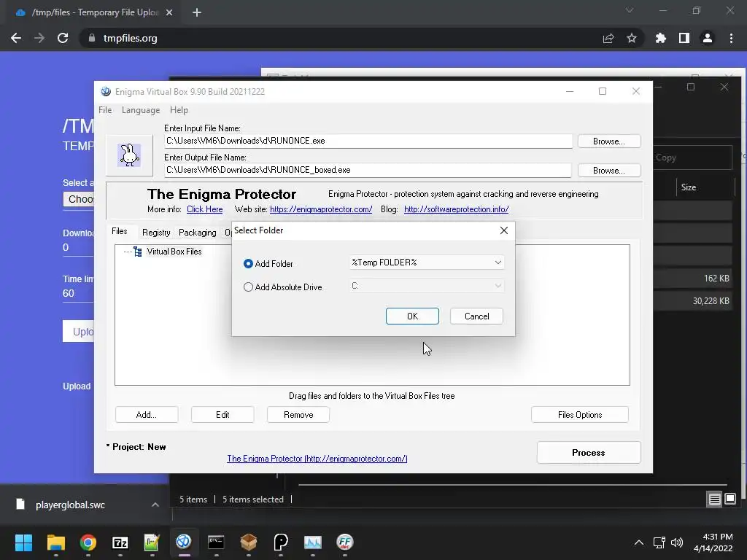The image size is (747, 560).
Task: Click the Process button
Action: tap(589, 452)
